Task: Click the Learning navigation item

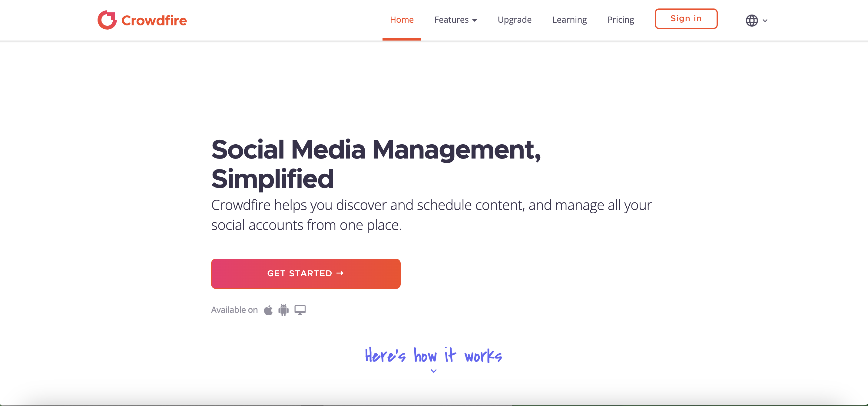Action: 569,19
